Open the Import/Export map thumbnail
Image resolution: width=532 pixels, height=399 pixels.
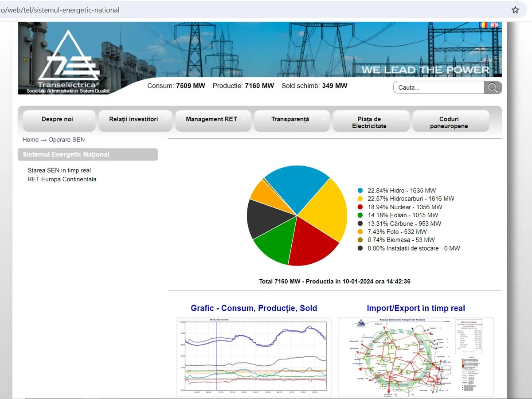[x=416, y=357]
